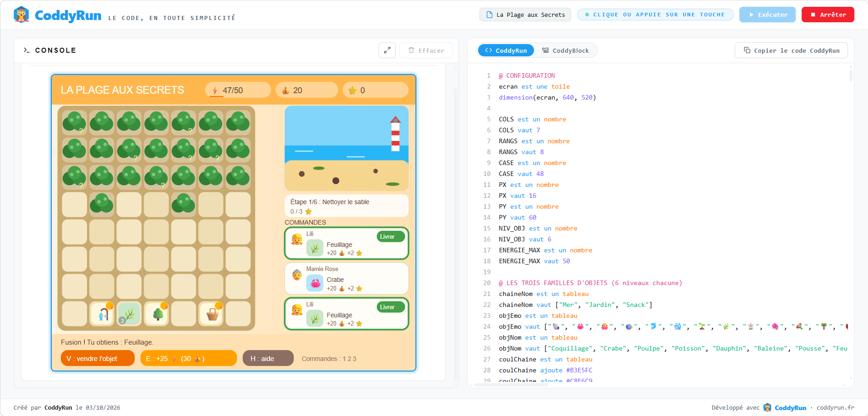Click the owl logo in the footer
Image resolution: width=868 pixels, height=416 pixels.
click(x=768, y=407)
